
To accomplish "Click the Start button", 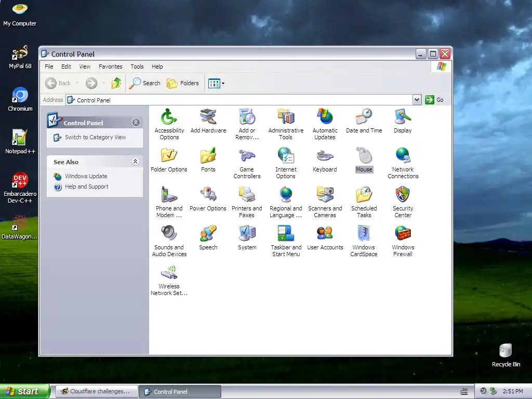I will pos(24,391).
